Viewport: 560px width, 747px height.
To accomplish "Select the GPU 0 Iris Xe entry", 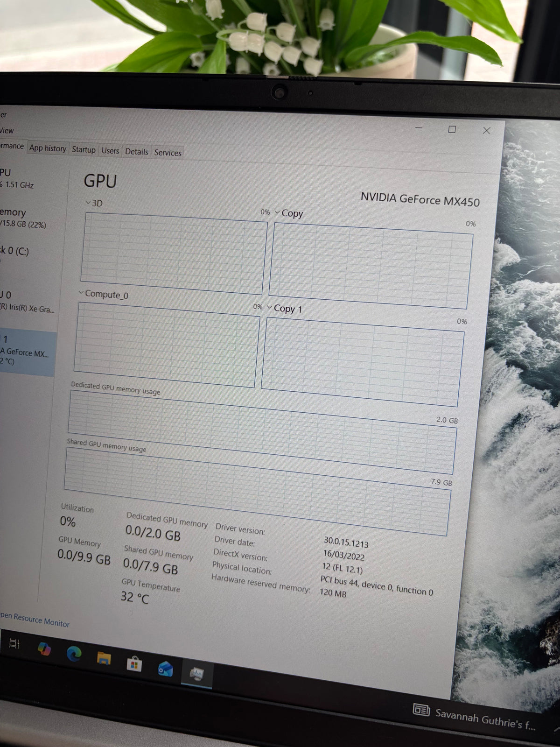I will tap(27, 302).
